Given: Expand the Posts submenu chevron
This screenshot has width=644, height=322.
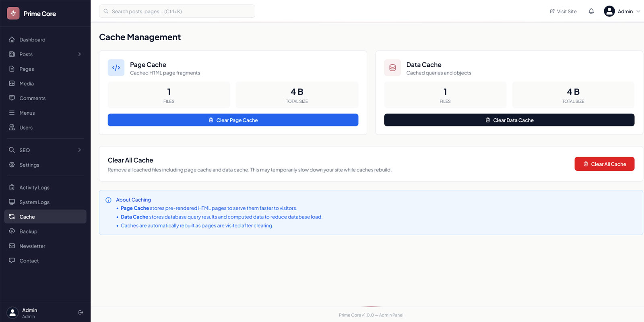Looking at the screenshot, I should click(x=80, y=54).
